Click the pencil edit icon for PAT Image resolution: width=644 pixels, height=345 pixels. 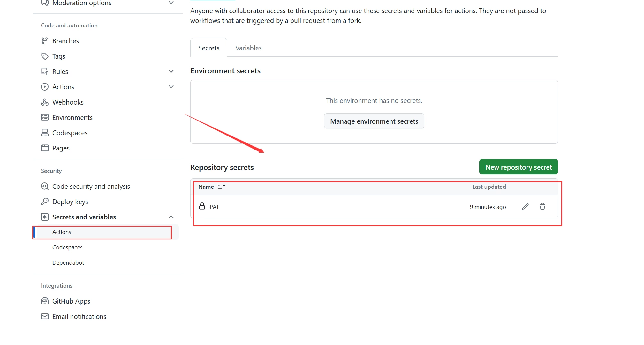pos(525,207)
